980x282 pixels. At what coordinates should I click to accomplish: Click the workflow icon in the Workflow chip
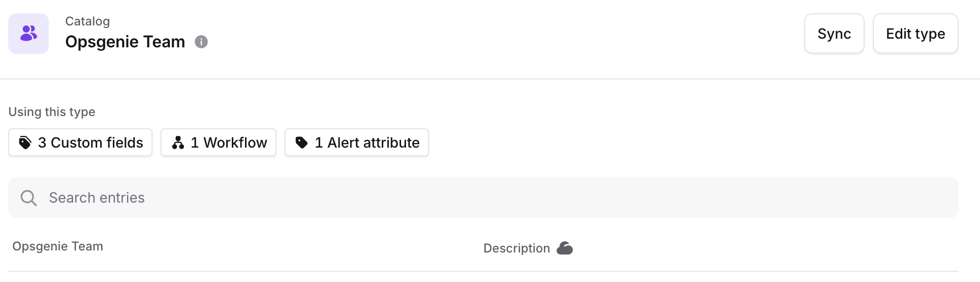[178, 143]
